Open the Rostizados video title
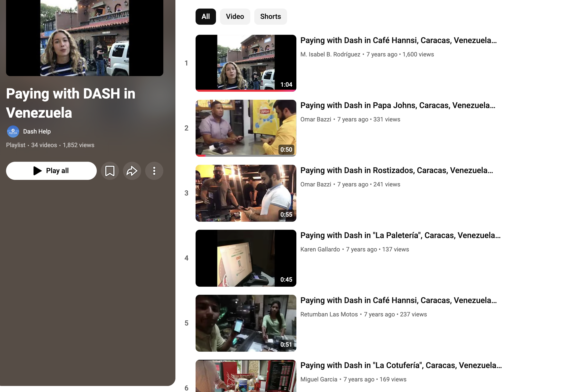Viewport: 561px width, 392px height. pyautogui.click(x=396, y=170)
